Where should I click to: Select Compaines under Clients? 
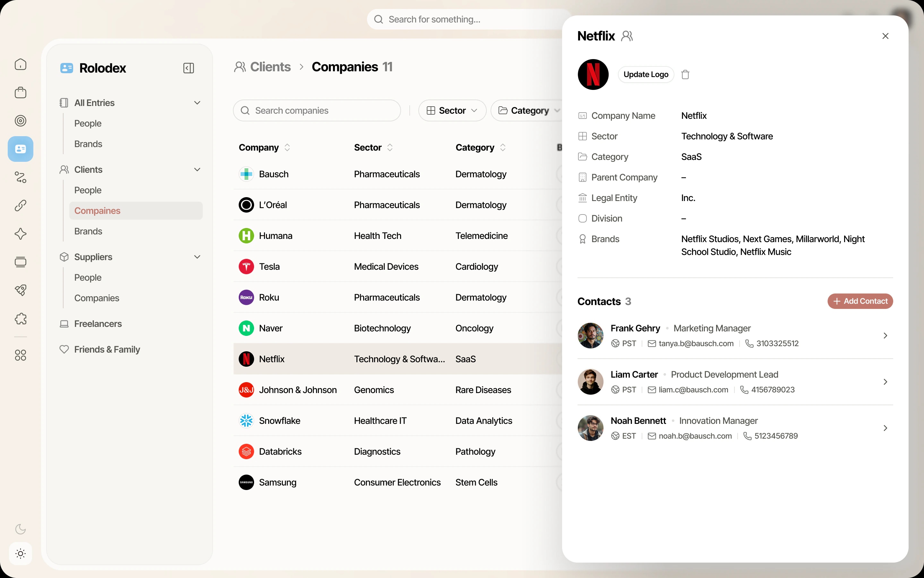point(136,211)
